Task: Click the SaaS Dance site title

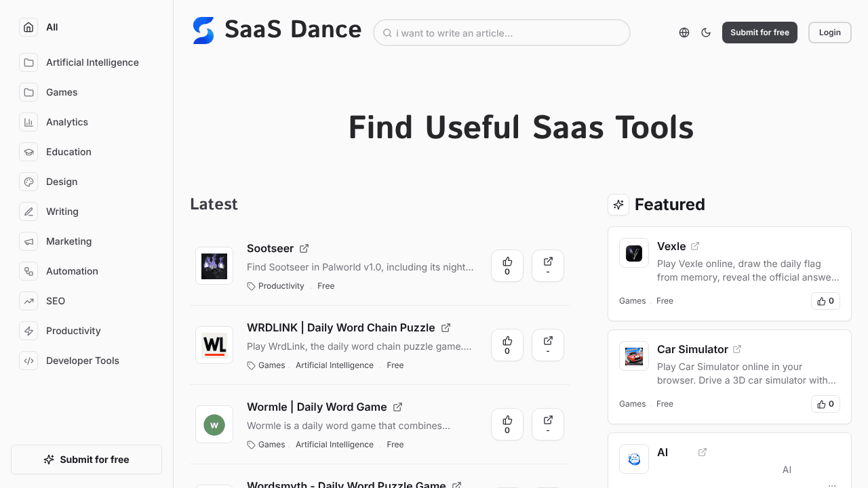Action: pyautogui.click(x=293, y=29)
